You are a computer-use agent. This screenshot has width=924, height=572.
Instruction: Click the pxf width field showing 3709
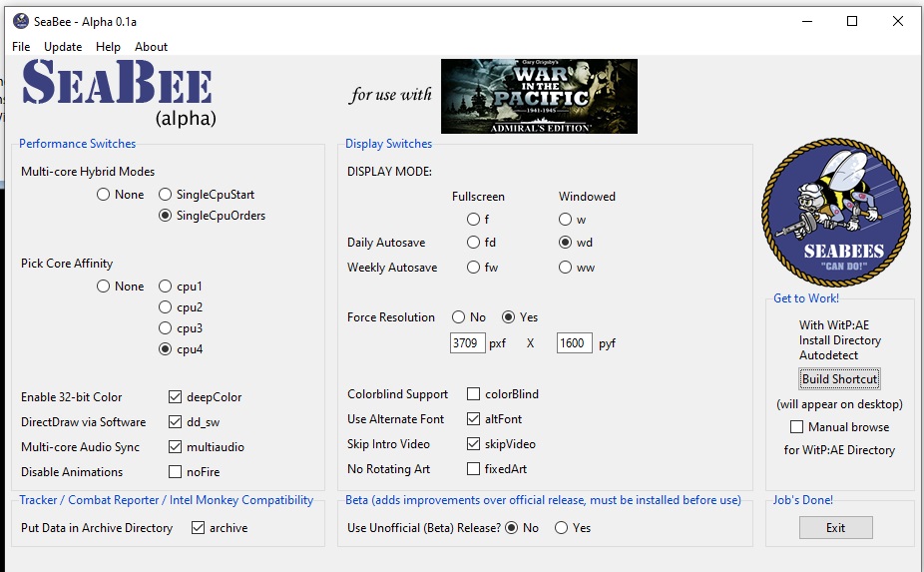pyautogui.click(x=467, y=343)
